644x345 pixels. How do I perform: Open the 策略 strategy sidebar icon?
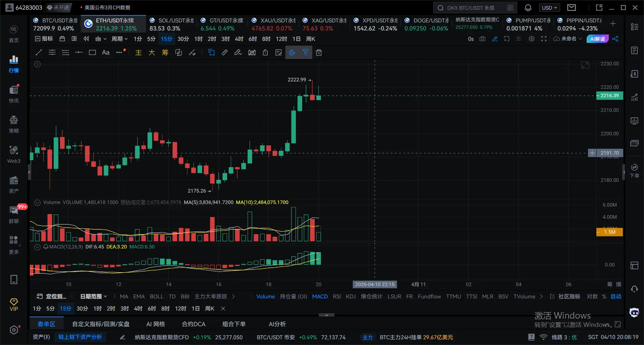[x=14, y=124]
